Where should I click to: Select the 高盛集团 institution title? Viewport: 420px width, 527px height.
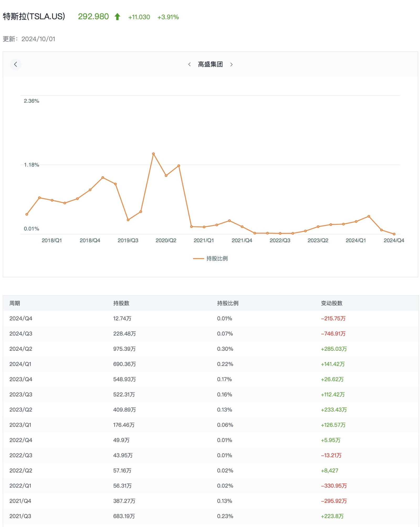(x=210, y=64)
